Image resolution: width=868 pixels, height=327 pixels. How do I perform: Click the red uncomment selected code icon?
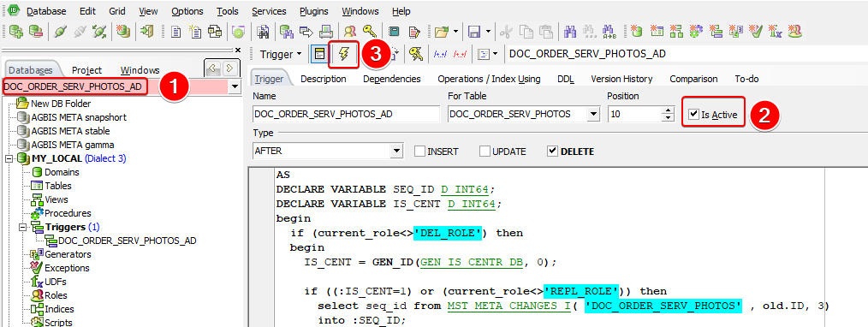pos(460,54)
